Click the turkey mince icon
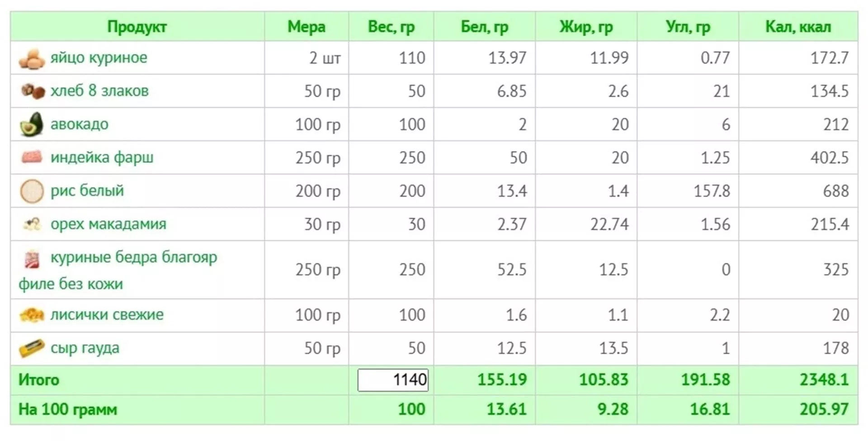The height and width of the screenshot is (441, 868). (x=32, y=157)
